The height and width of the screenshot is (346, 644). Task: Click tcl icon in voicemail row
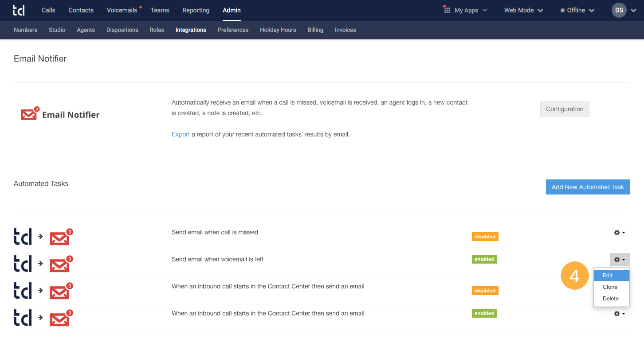tap(23, 264)
